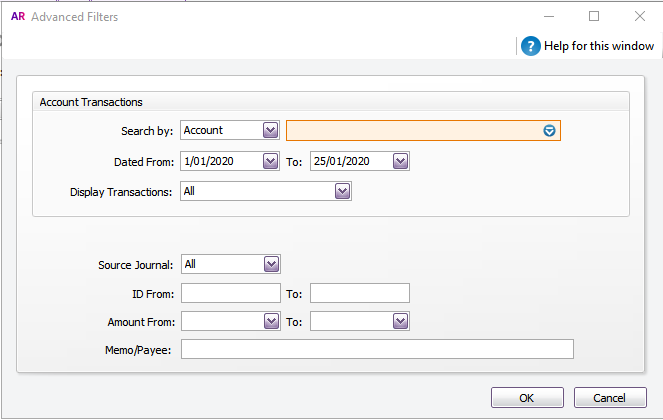Open the account selector blue arrow
Image resolution: width=663 pixels, height=420 pixels.
pyautogui.click(x=549, y=131)
